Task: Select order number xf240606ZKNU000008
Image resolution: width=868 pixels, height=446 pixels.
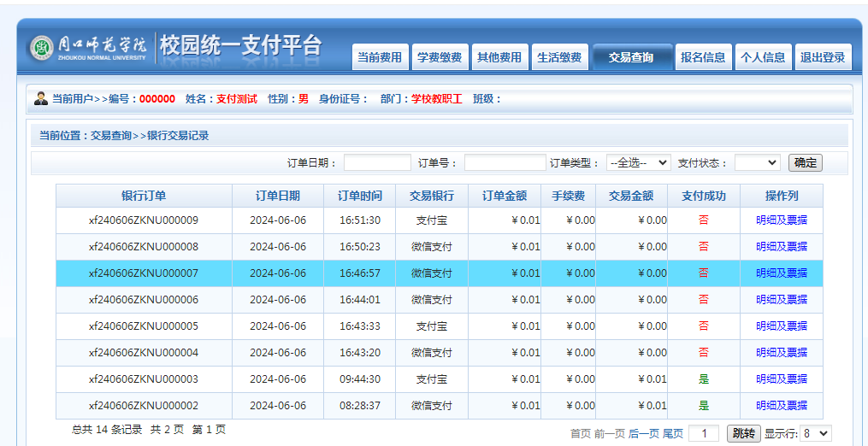Action: [x=144, y=247]
